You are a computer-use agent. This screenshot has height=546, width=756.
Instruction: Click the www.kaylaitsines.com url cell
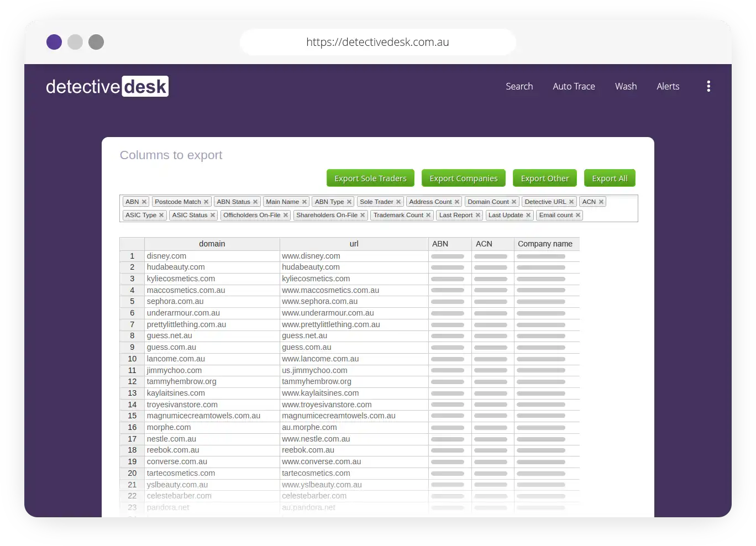[x=354, y=393]
